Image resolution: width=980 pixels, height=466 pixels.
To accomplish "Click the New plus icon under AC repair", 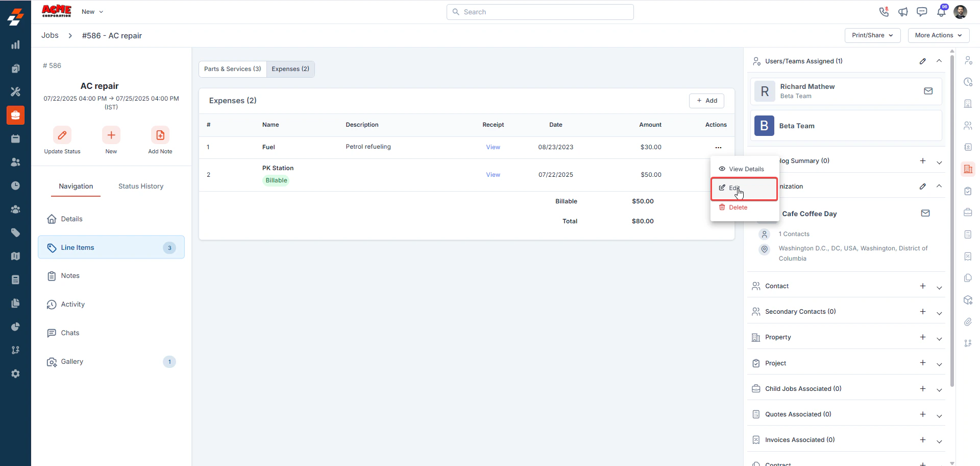I will (111, 135).
